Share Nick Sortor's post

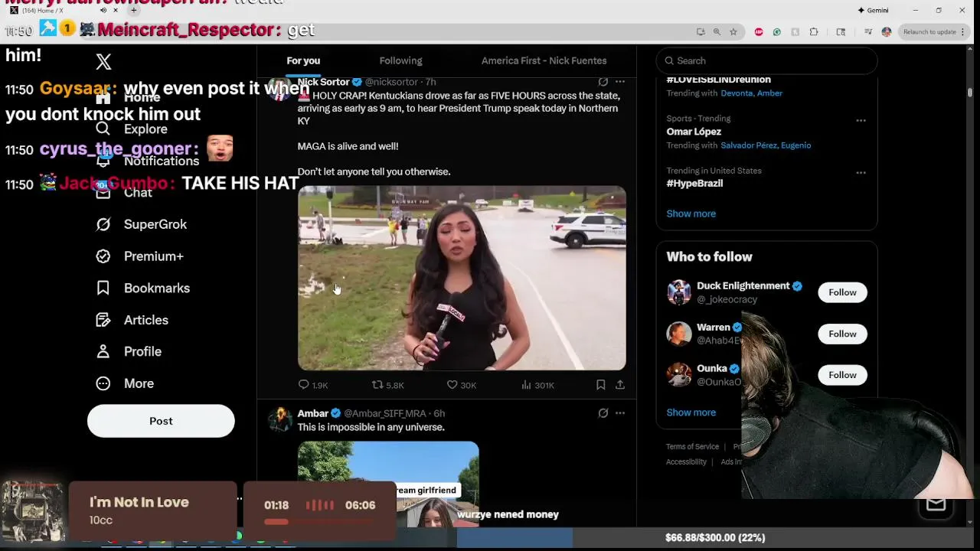(x=620, y=385)
